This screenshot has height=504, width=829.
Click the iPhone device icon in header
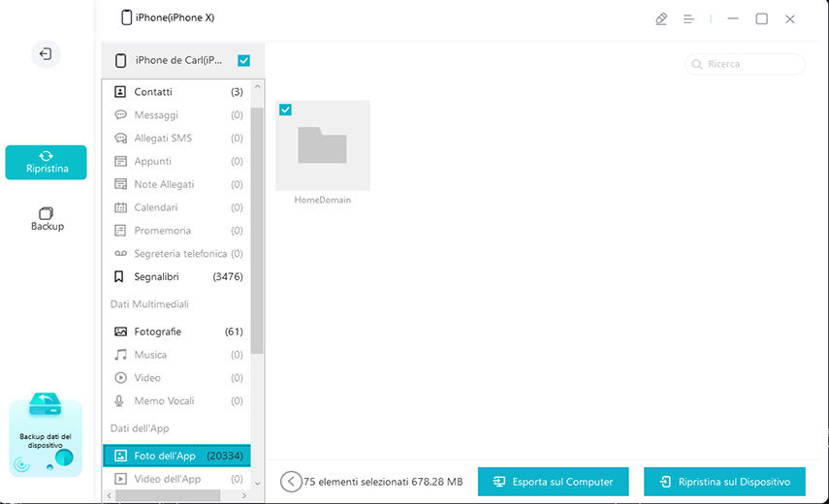[127, 17]
